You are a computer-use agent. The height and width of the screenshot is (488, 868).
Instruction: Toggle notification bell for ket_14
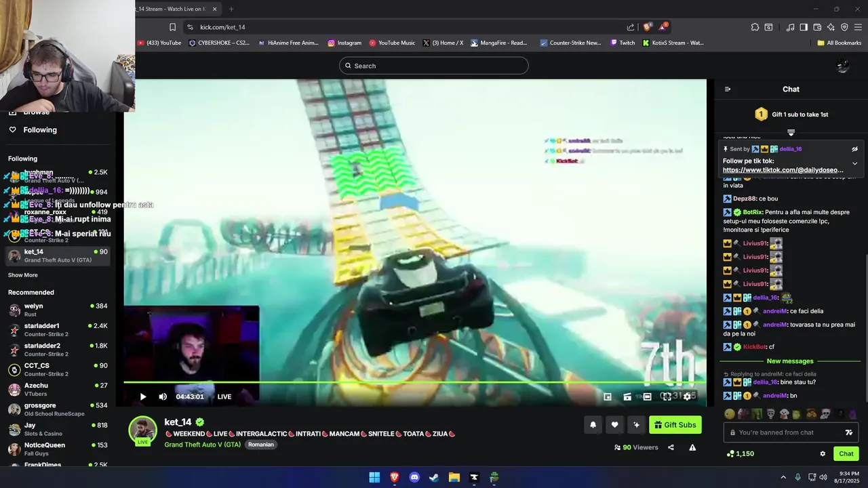[593, 425]
